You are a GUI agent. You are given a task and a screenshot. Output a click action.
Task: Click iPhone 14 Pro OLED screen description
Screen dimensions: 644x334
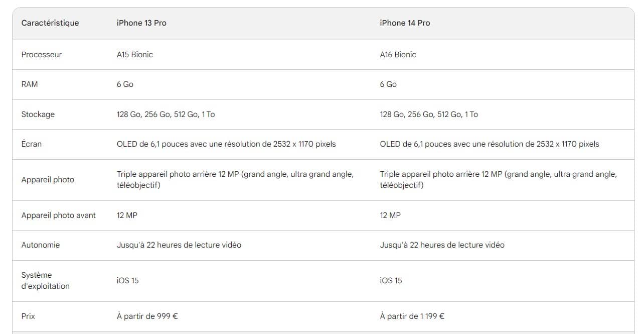[x=489, y=144]
